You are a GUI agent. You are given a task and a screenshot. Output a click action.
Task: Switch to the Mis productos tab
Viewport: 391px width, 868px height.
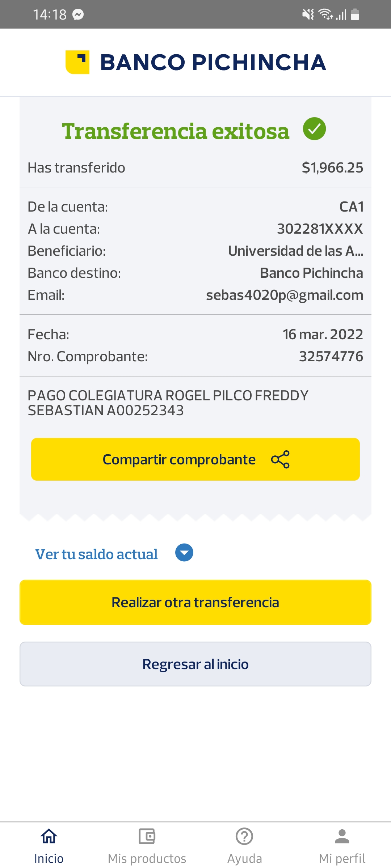click(147, 859)
